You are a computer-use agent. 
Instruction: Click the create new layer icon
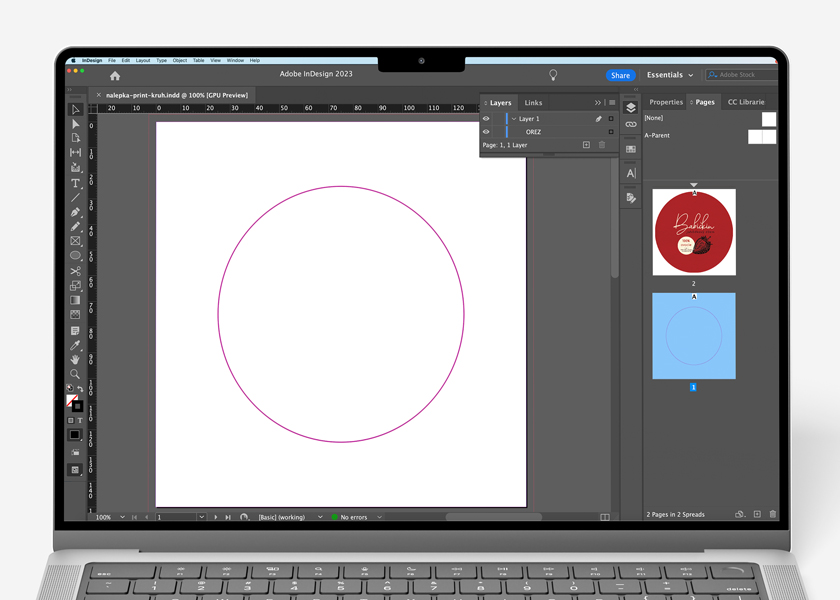click(x=586, y=145)
